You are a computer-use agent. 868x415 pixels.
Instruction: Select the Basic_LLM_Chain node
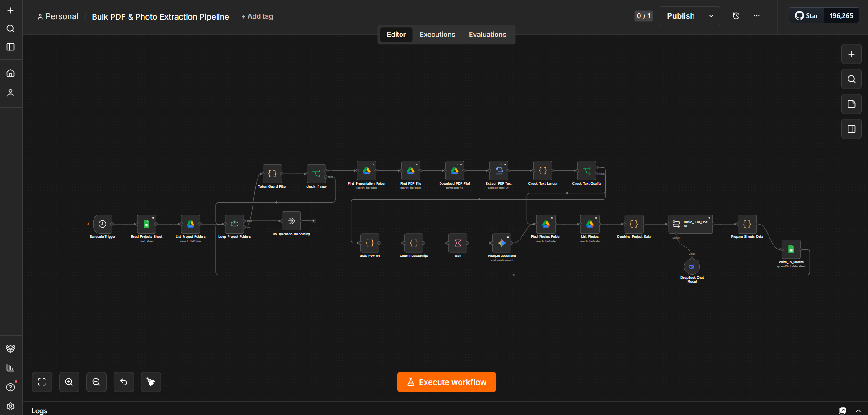point(690,224)
